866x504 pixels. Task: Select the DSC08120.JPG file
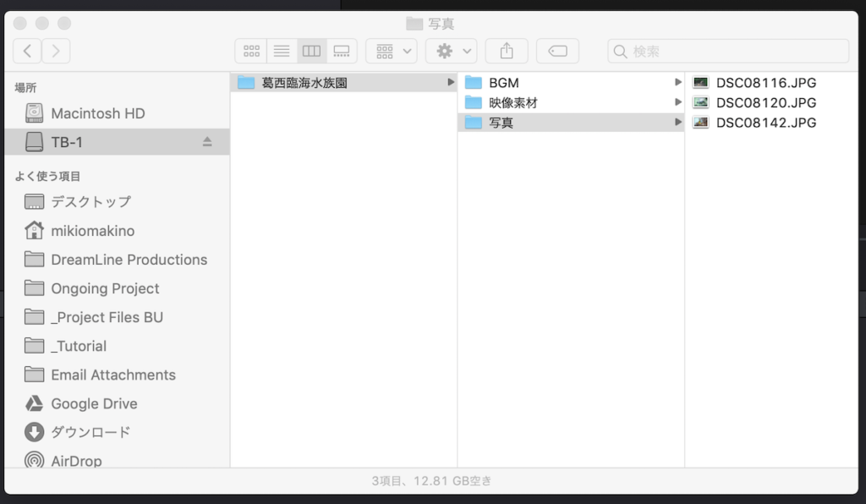click(x=765, y=102)
